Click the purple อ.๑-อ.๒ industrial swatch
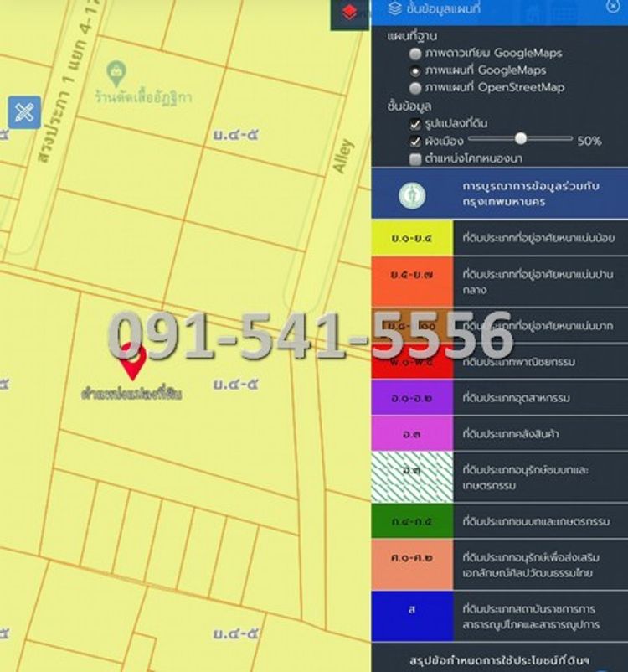 pyautogui.click(x=411, y=397)
